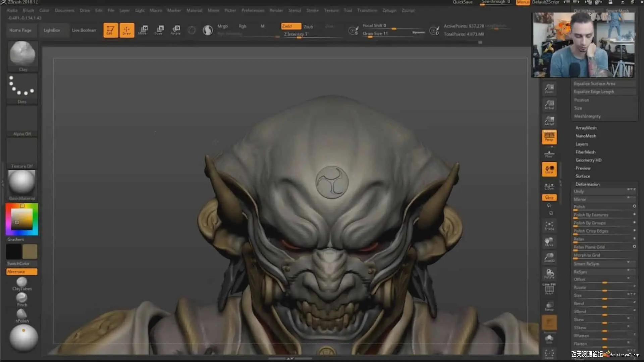Open the BasicMaterial material picker
Screen dimensions: 644x362
coord(22,185)
